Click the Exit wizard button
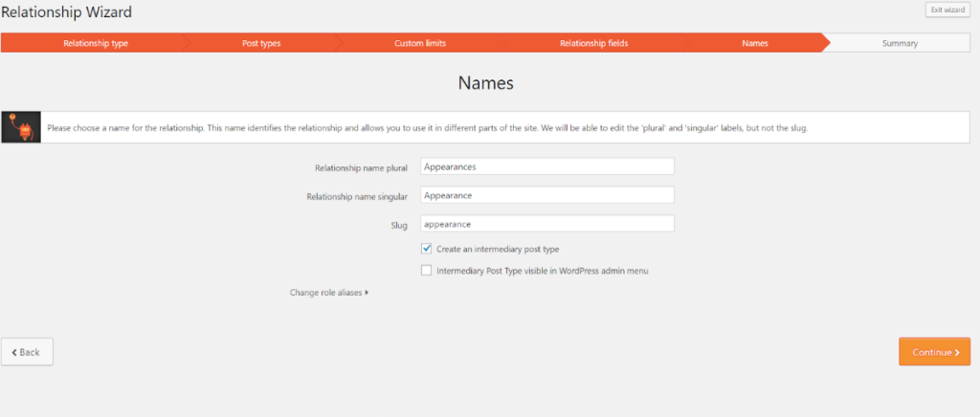 tap(947, 10)
